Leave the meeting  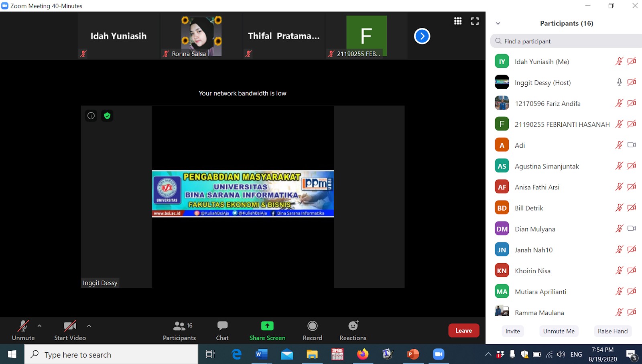pyautogui.click(x=464, y=331)
